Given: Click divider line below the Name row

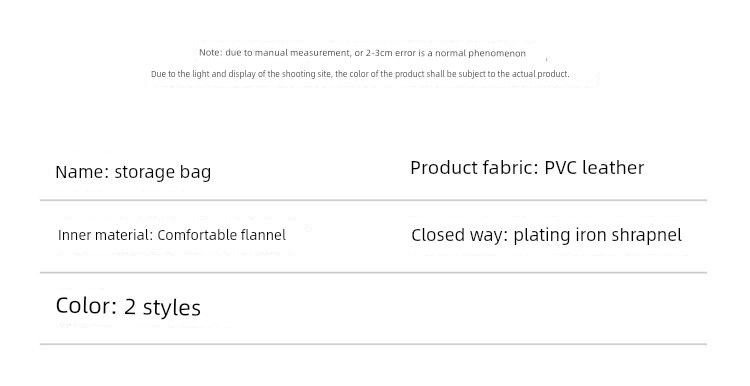Looking at the screenshot, I should [x=374, y=200].
